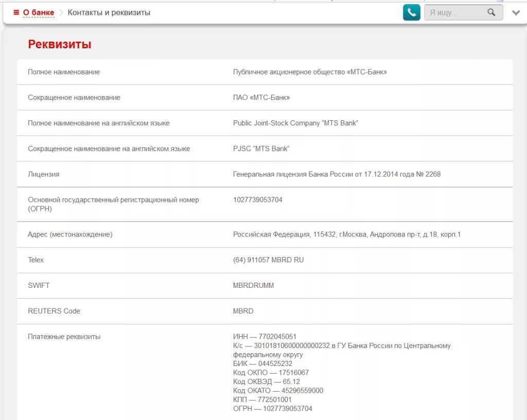Select the SWIFT code MBRDRUMM

253,285
